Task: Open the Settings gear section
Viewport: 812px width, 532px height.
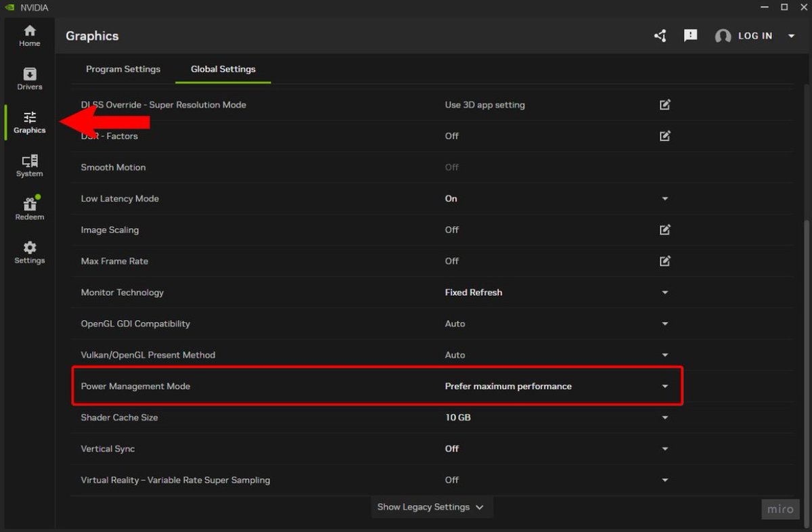Action: pos(29,252)
